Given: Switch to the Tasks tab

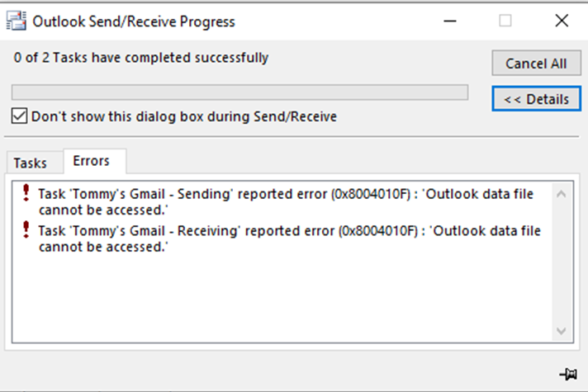Looking at the screenshot, I should point(30,163).
